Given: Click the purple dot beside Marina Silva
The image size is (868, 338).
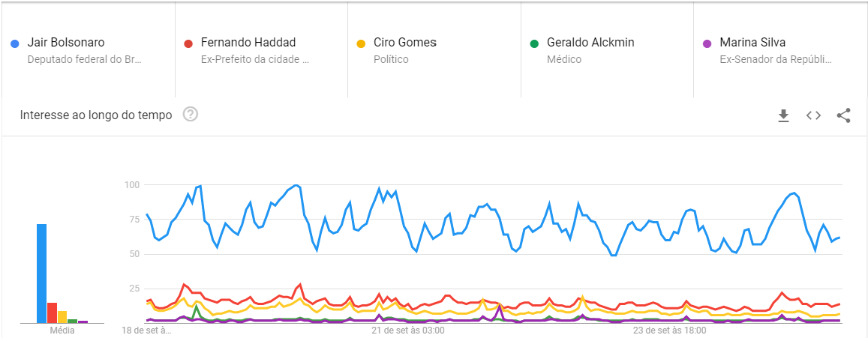Looking at the screenshot, I should coord(707,43).
